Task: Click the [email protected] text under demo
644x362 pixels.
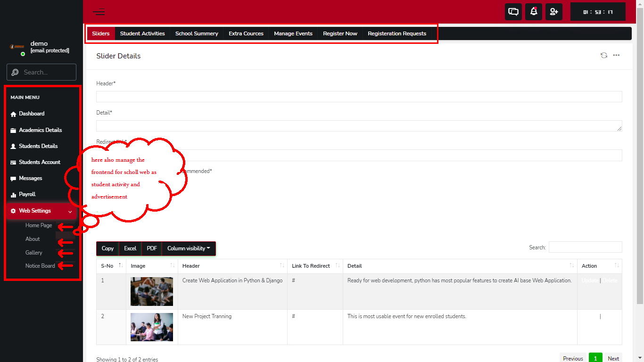Action: pos(50,50)
